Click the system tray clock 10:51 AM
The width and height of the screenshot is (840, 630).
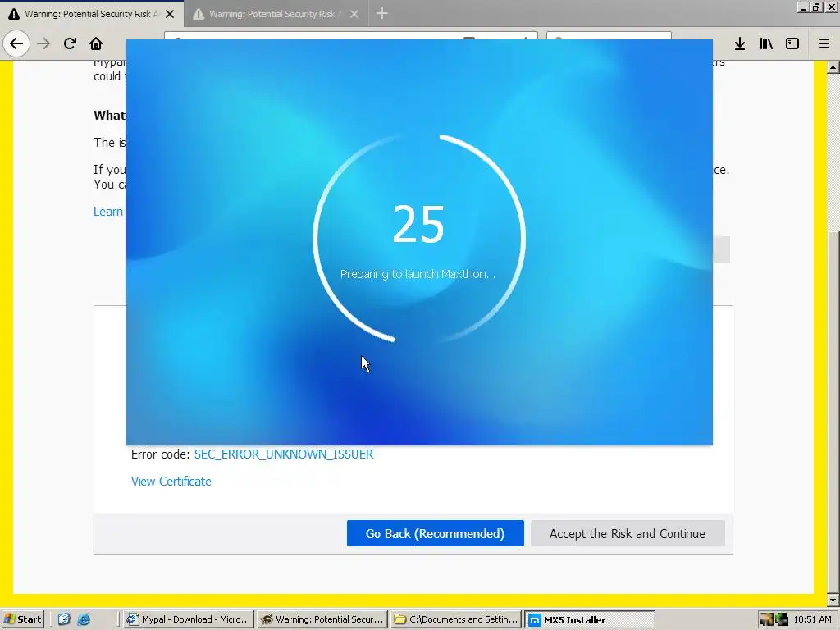[812, 619]
